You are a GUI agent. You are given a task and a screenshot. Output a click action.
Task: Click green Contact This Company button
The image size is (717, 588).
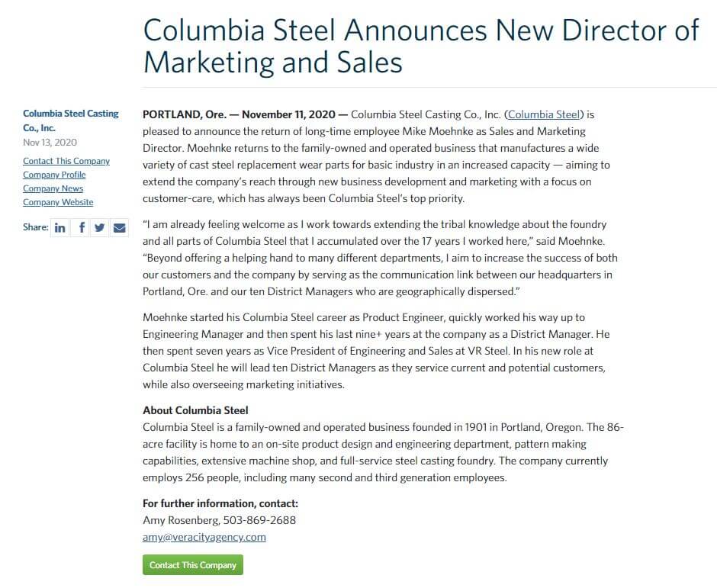[193, 565]
